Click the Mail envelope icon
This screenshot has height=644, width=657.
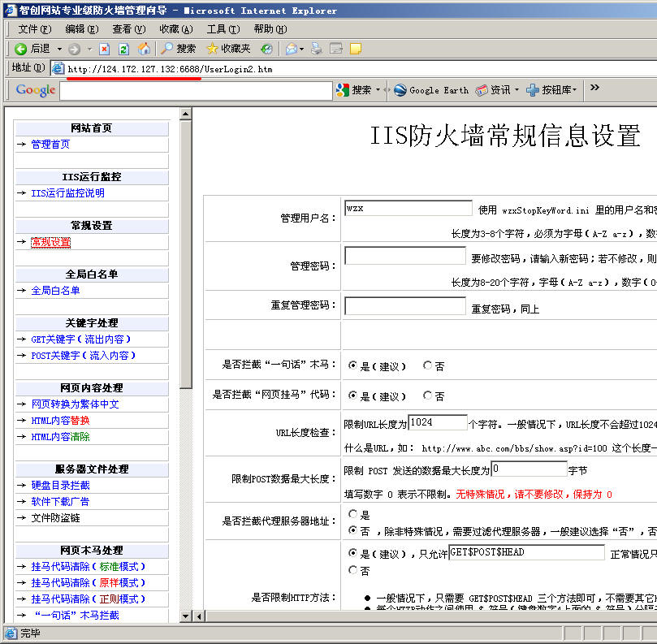tap(292, 49)
